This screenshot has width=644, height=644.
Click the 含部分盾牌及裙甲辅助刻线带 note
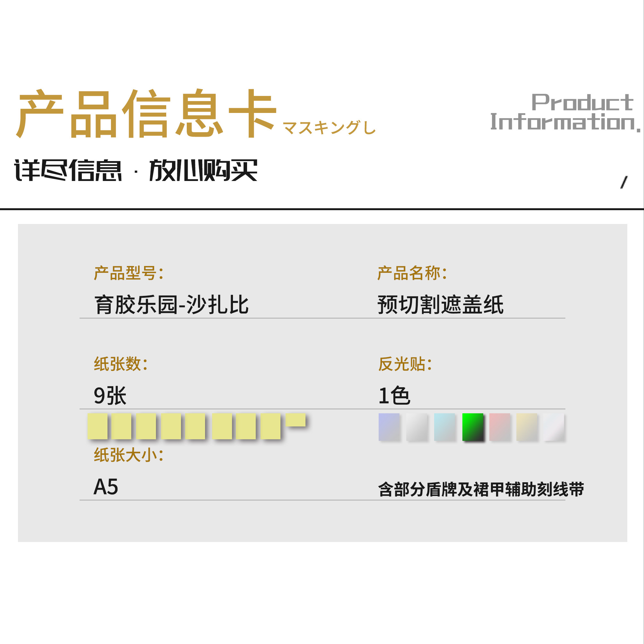click(x=481, y=489)
